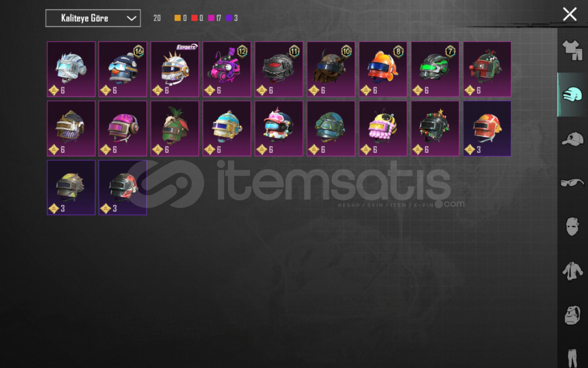588x368 pixels.
Task: Expand the Kaliteye Göre sort dropdown
Action: click(93, 18)
